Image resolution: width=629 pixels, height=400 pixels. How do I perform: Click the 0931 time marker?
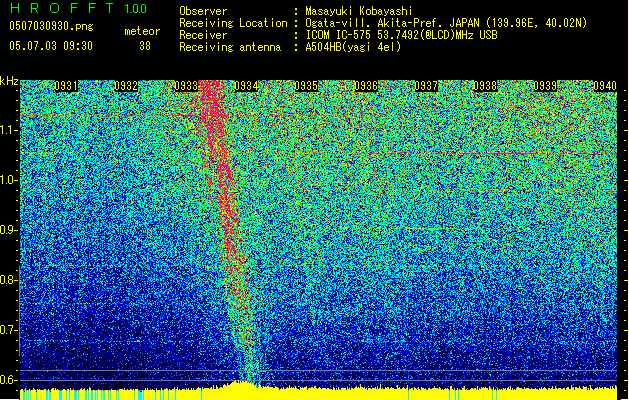(66, 86)
